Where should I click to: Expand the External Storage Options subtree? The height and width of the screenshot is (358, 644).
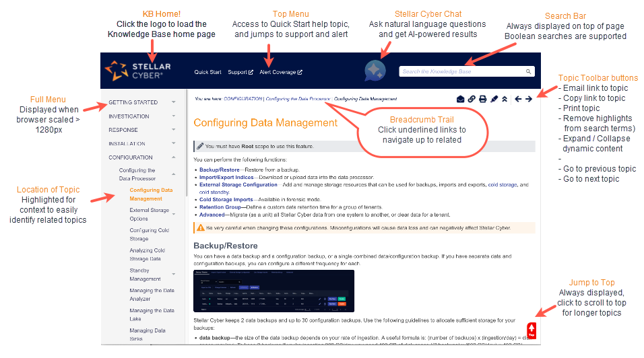tap(174, 214)
